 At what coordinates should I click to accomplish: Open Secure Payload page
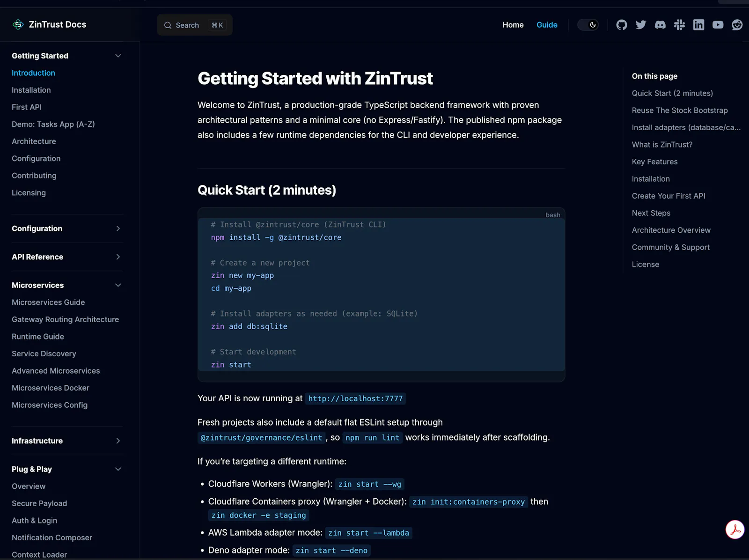click(x=39, y=503)
